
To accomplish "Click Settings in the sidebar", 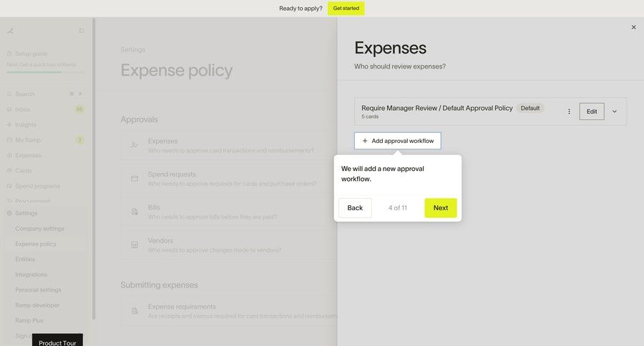I will pyautogui.click(x=45, y=213).
